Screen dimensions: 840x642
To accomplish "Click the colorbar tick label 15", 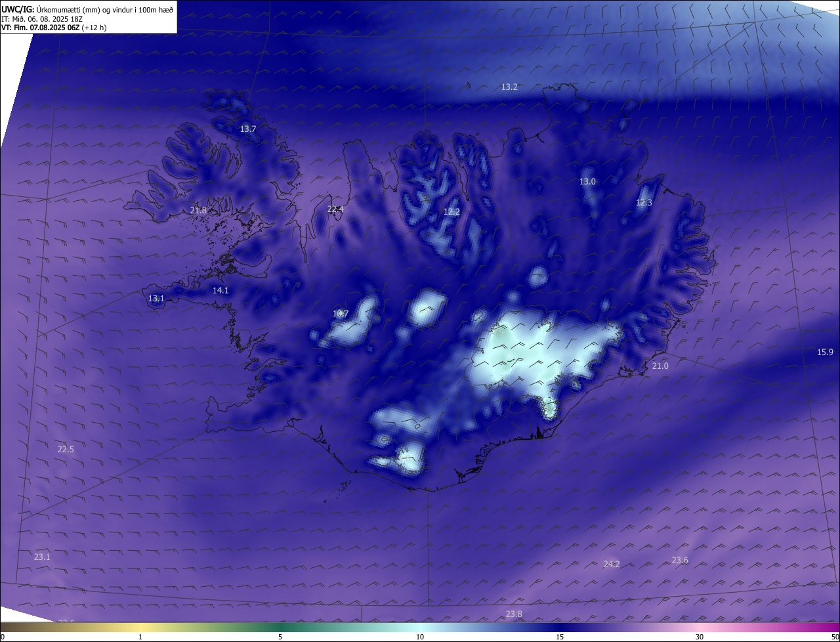I will click(x=560, y=637).
